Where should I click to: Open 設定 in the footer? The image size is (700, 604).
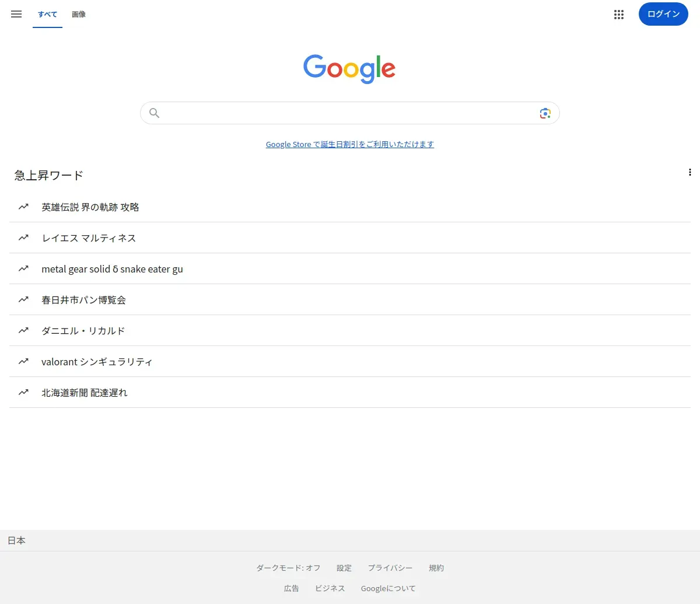tap(344, 568)
